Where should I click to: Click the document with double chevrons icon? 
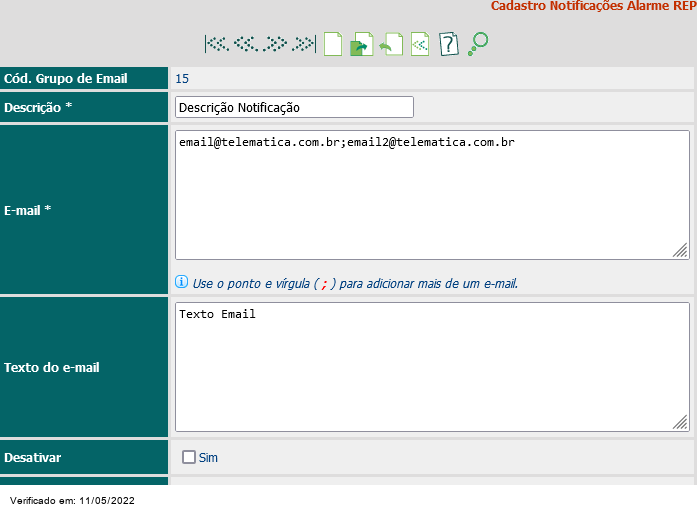click(x=420, y=44)
